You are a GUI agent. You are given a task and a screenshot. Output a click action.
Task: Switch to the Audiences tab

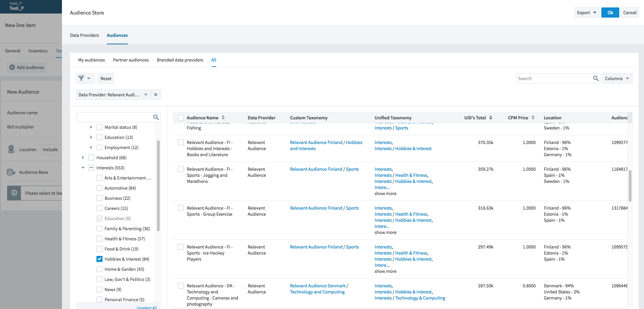pyautogui.click(x=117, y=35)
